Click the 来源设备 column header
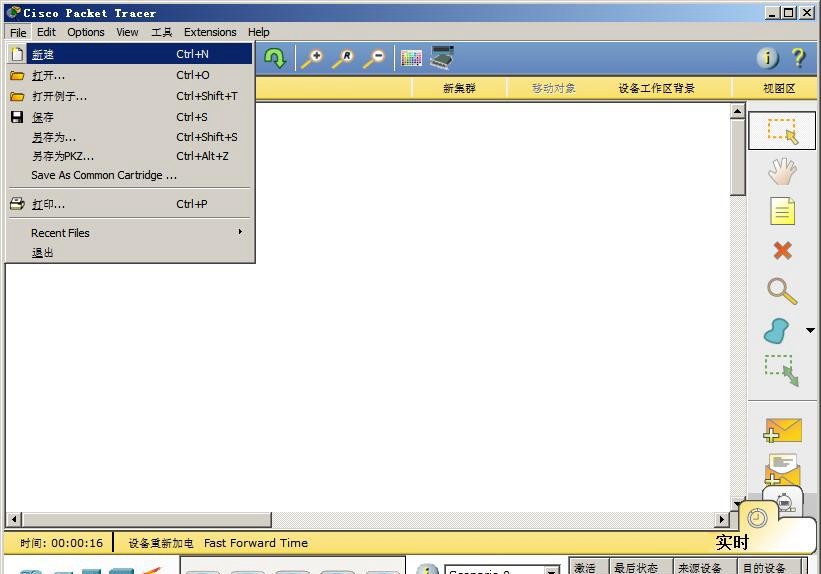 (x=704, y=567)
